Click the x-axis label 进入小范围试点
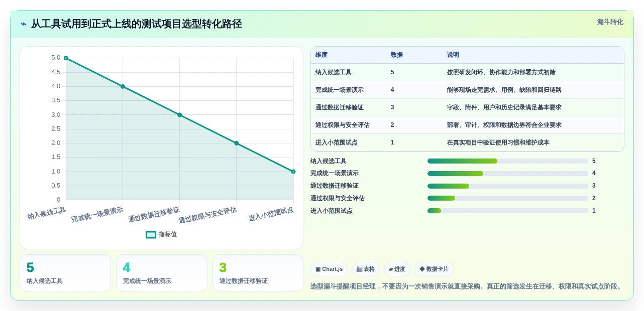 click(271, 214)
